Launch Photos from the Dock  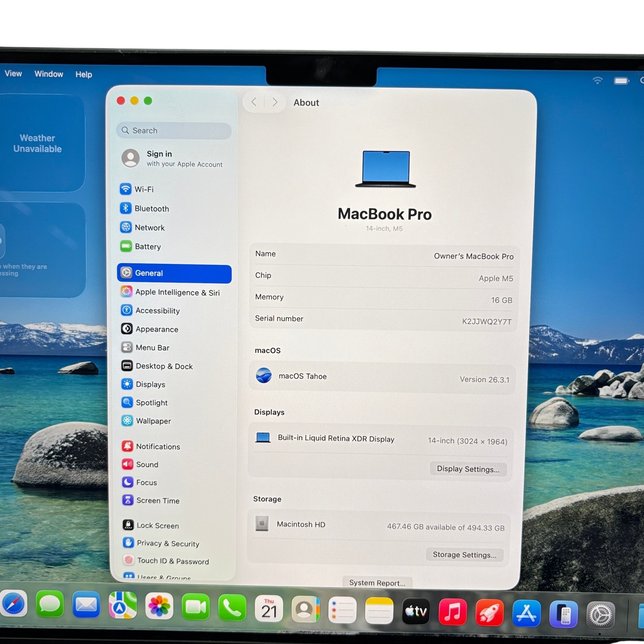click(x=159, y=606)
